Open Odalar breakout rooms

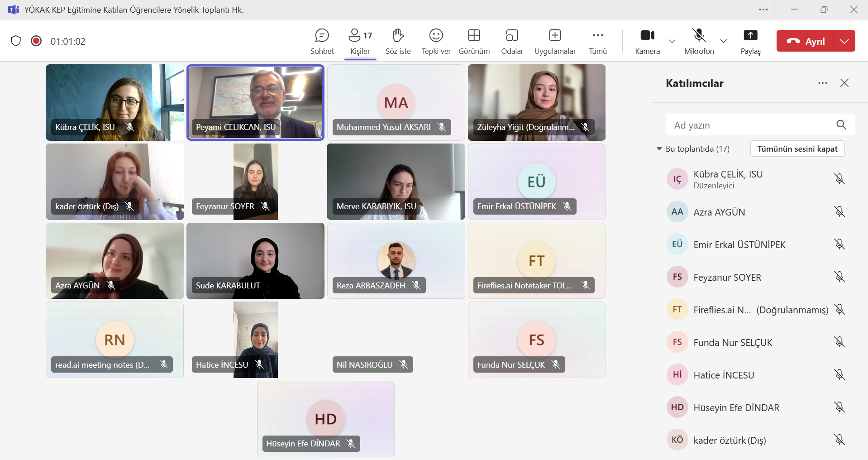(512, 41)
